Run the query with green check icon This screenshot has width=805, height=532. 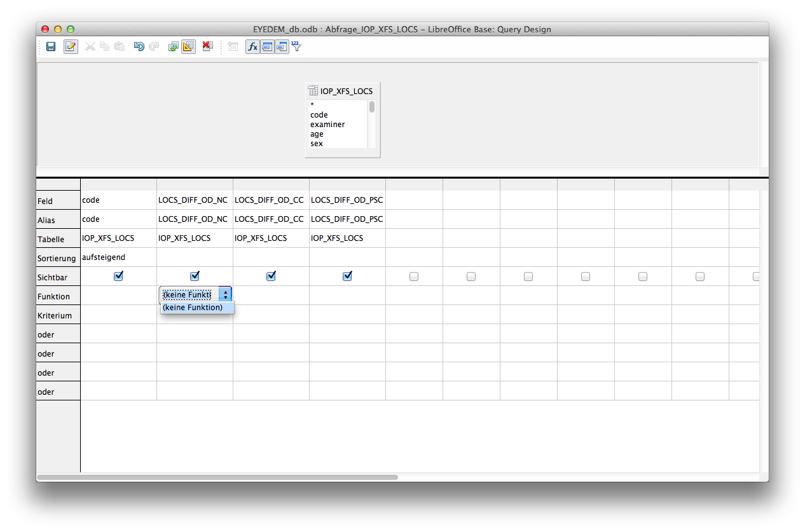click(x=173, y=46)
